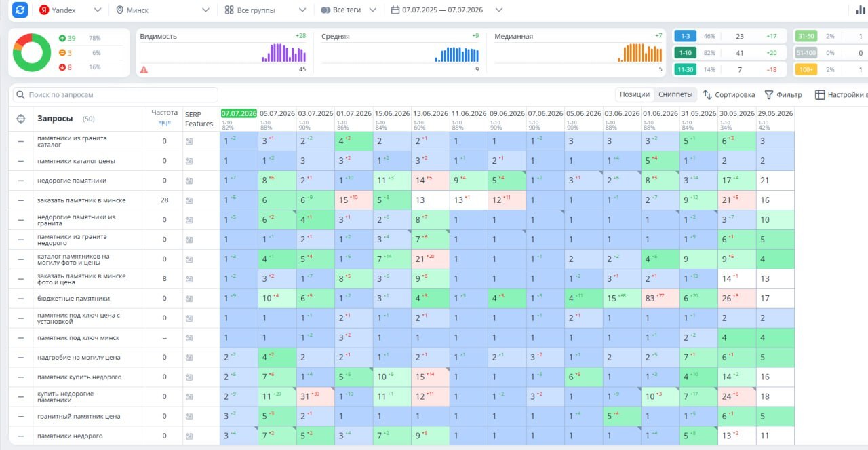
Task: Select the 07.07.2026 date column header
Action: pos(239,113)
